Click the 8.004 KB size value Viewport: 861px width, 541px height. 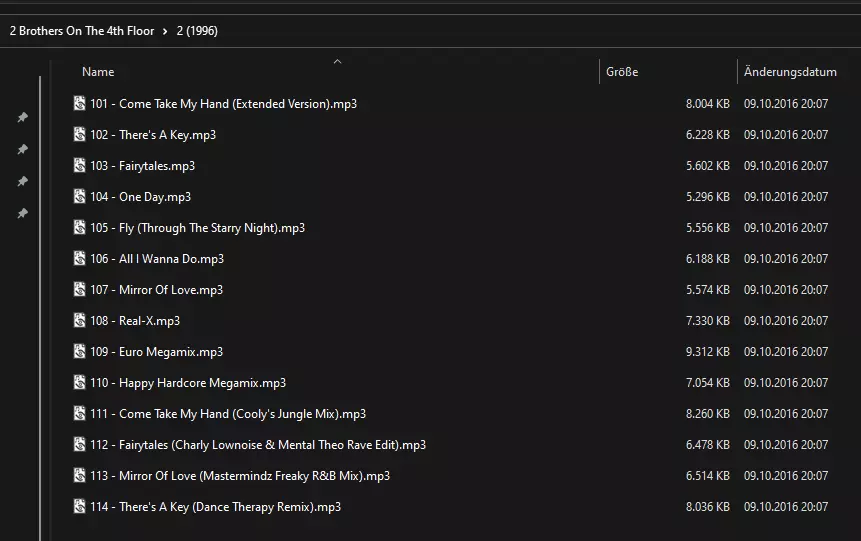click(708, 104)
